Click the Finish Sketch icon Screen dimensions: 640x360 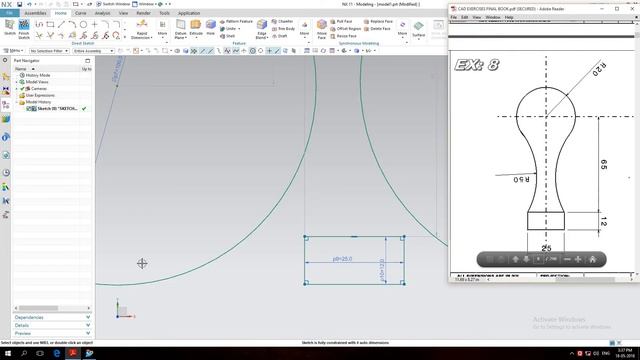(x=24, y=29)
